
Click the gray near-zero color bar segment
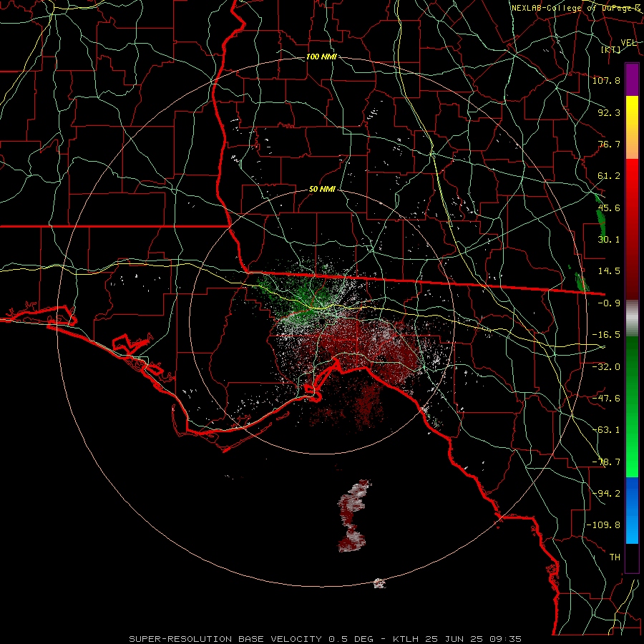click(632, 318)
